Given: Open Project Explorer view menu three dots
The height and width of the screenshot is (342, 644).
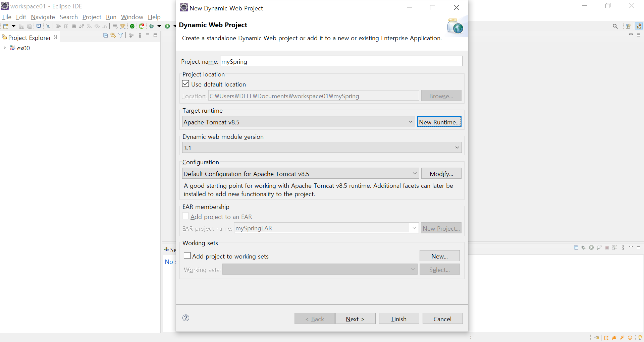Looking at the screenshot, I should 140,35.
